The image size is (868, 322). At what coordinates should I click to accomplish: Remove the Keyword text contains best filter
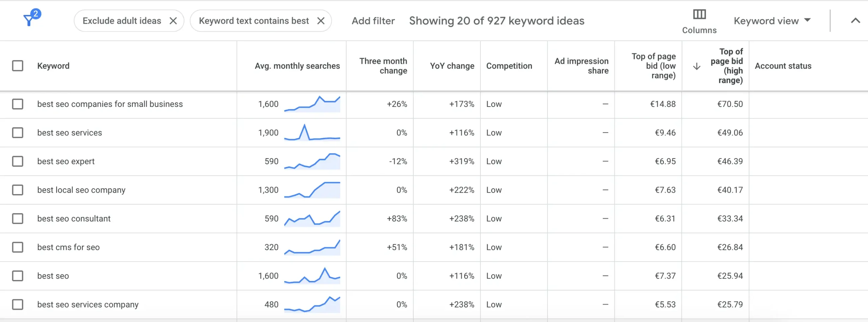321,21
